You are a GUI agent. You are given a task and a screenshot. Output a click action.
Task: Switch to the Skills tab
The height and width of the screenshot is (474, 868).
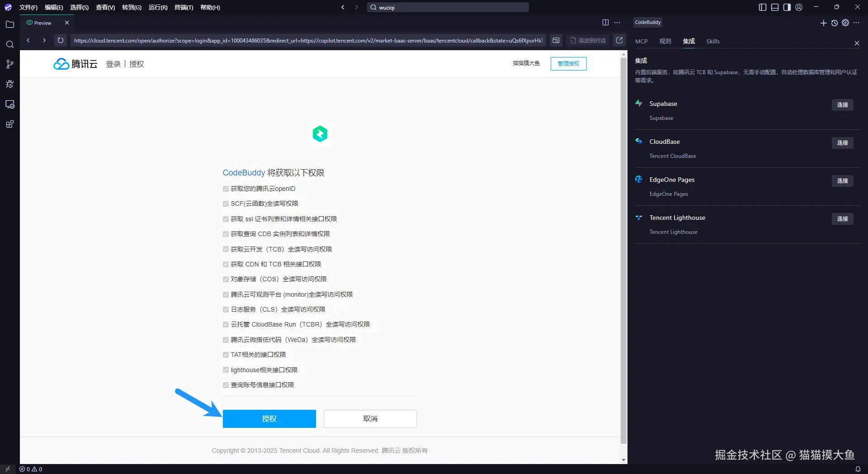[x=713, y=41]
